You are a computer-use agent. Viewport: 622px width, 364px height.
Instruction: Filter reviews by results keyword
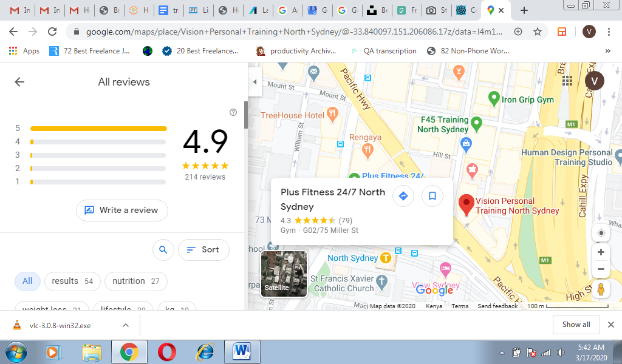73,281
